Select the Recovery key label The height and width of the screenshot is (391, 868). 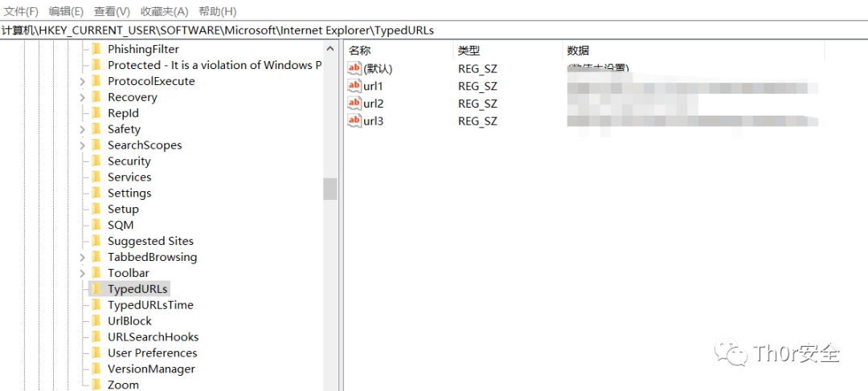click(x=133, y=97)
